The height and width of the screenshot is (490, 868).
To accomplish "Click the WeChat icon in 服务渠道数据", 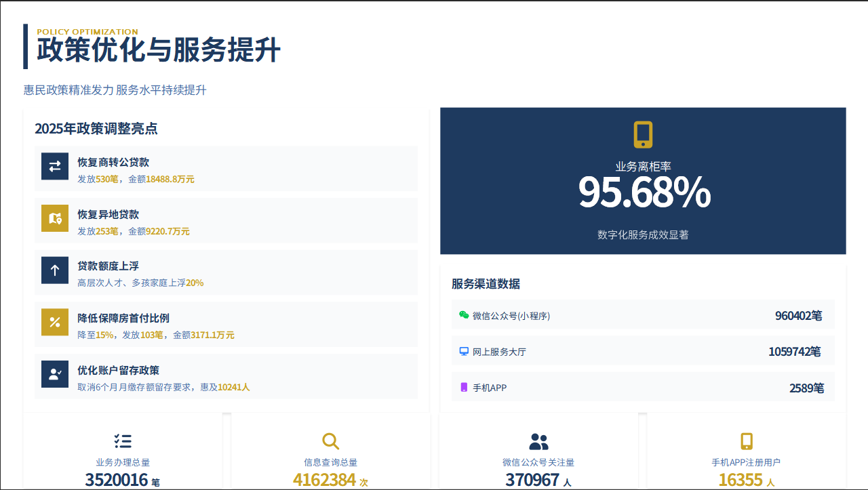I will coord(464,315).
